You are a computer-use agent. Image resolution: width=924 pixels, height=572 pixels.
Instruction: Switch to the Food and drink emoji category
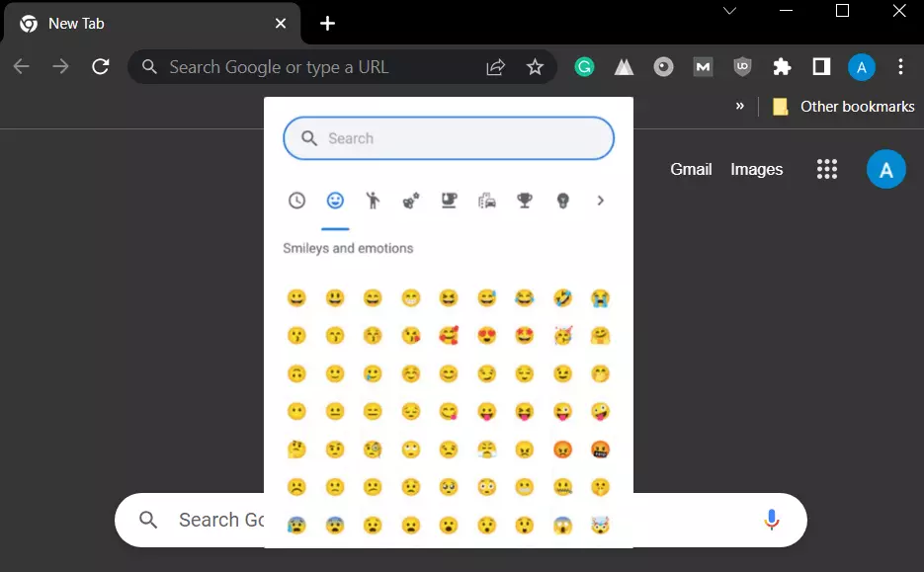449,200
